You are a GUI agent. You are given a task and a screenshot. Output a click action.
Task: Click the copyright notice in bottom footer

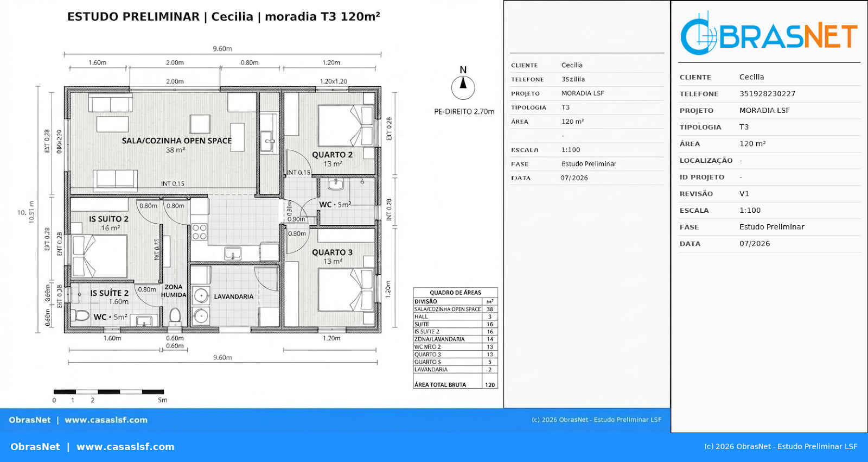pos(781,447)
